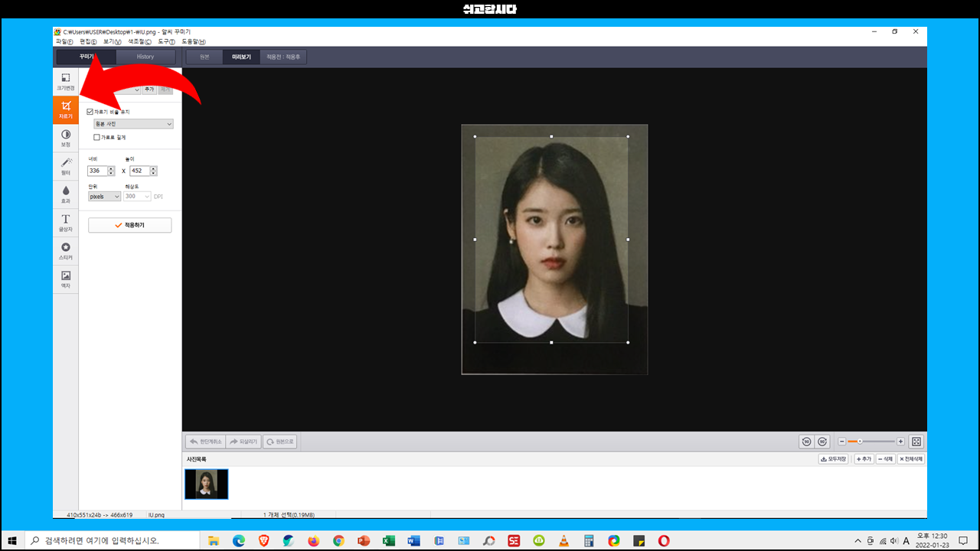Open the 300 DPI resolution dropdown
The height and width of the screenshot is (551, 980).
(x=138, y=196)
